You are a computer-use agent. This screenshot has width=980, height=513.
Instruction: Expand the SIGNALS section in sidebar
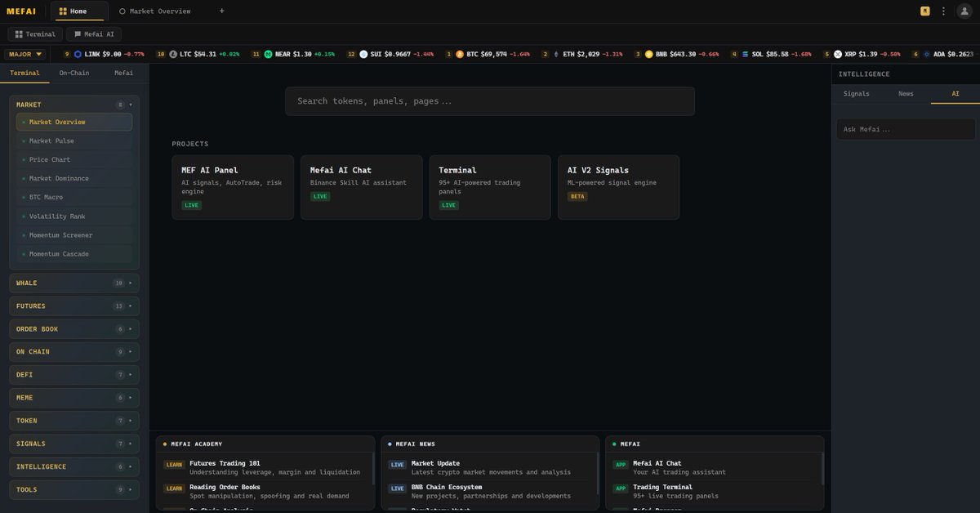(x=74, y=444)
